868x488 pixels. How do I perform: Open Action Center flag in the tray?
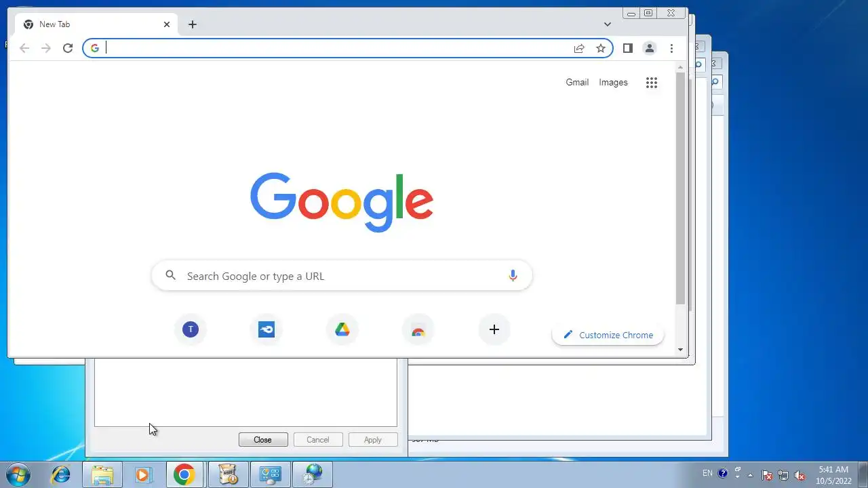767,474
